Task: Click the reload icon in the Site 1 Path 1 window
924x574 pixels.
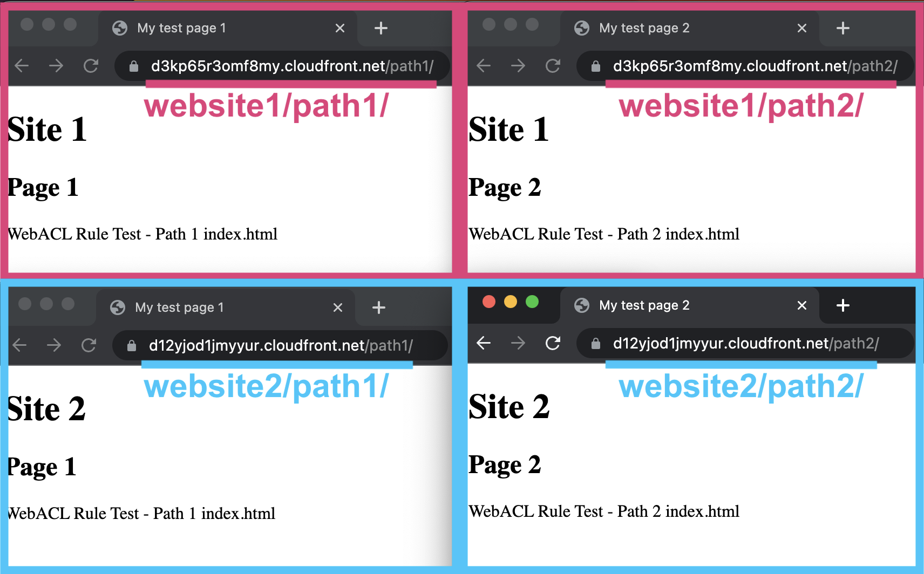Action: [91, 65]
